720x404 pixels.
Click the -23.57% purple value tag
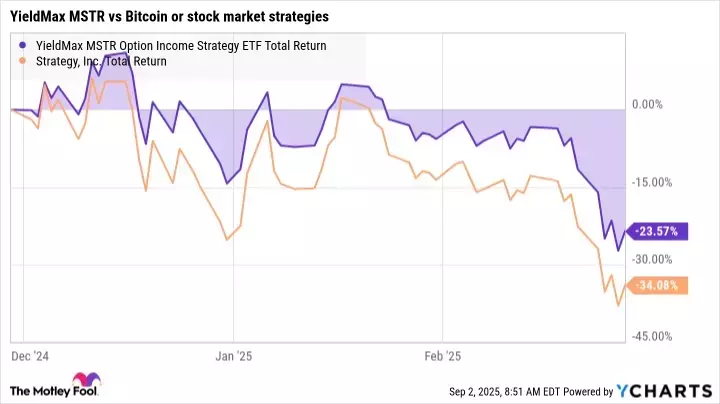[655, 231]
